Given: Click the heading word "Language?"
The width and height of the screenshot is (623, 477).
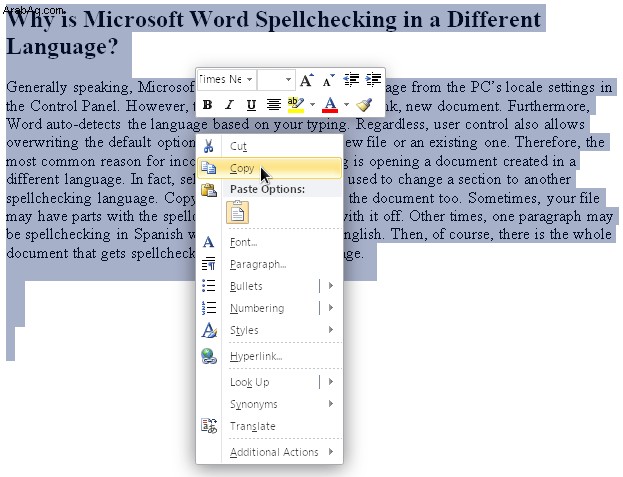Looking at the screenshot, I should tap(62, 46).
